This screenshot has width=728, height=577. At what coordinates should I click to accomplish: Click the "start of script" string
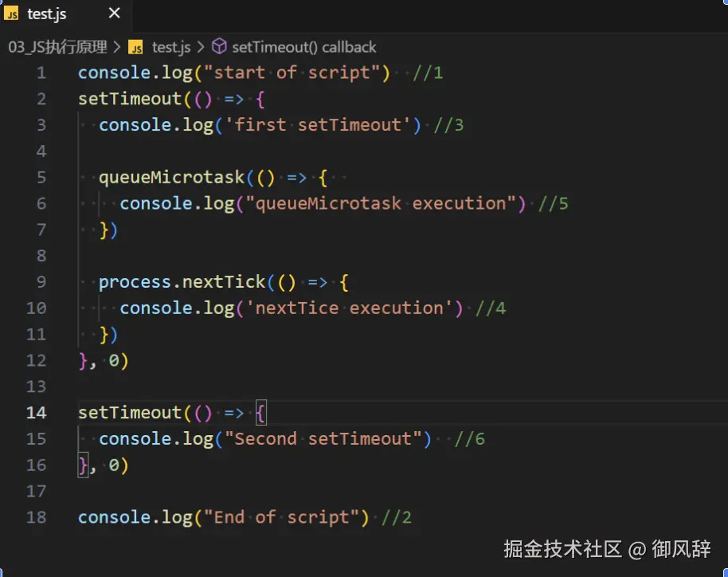292,73
